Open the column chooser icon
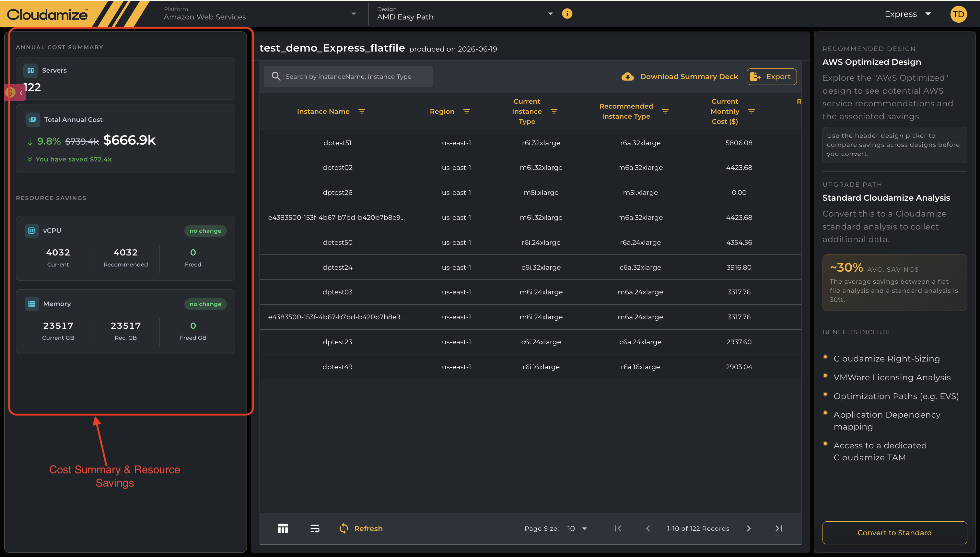Screen dimensions: 980x557 283,528
